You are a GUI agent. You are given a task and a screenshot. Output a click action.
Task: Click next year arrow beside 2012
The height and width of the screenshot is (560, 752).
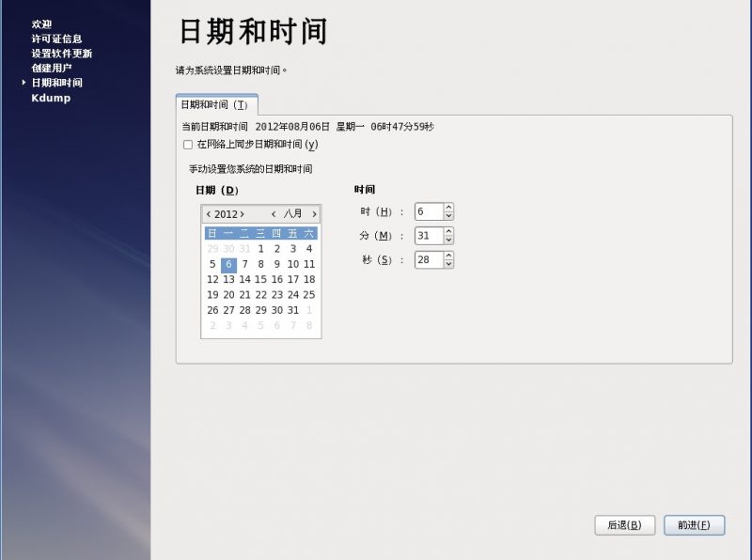243,214
